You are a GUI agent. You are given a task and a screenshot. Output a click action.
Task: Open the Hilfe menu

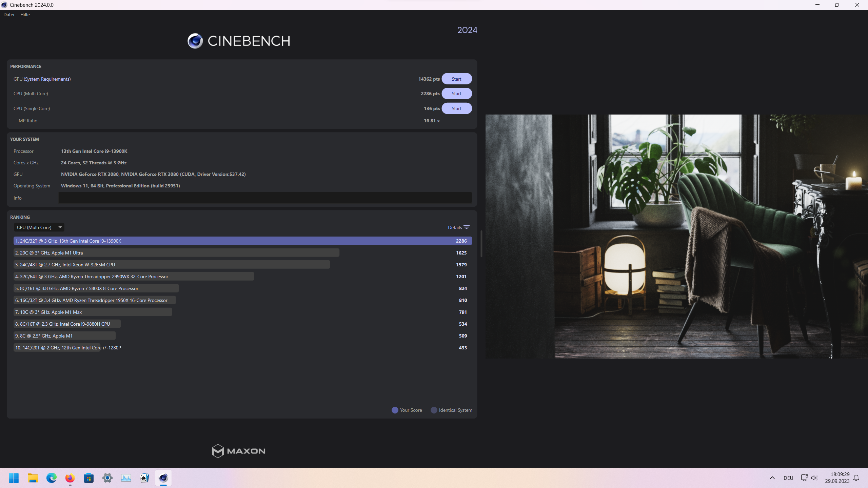coord(25,15)
